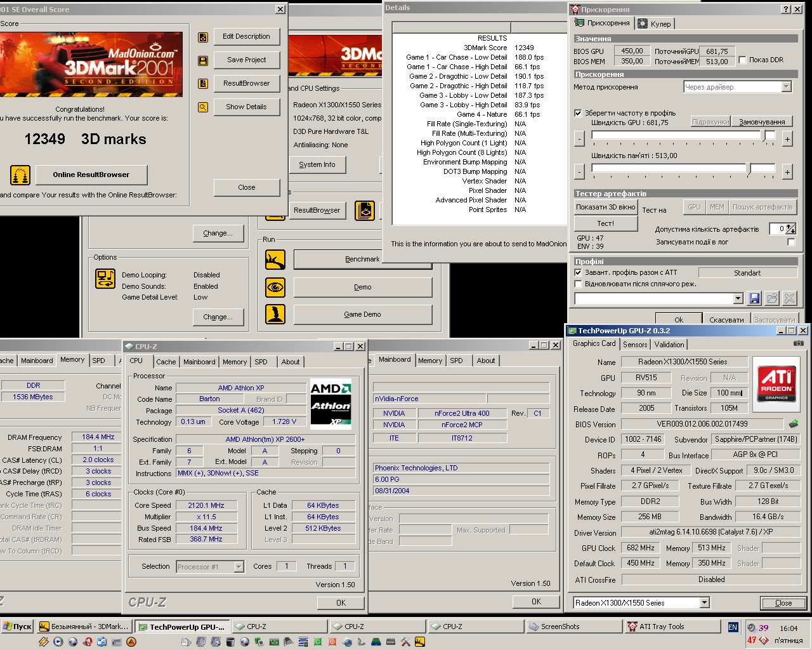Click the BIOS GPU 450,00 value field
This screenshot has height=650, width=812.
click(x=631, y=51)
